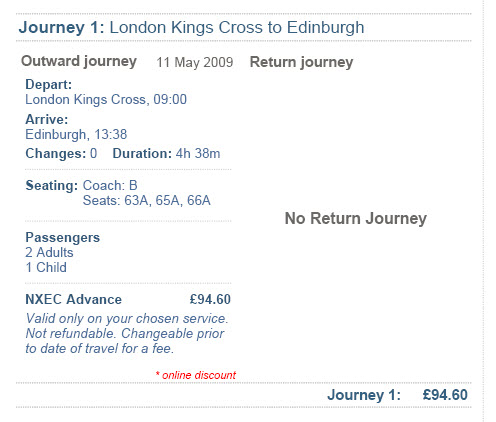Click London Kings Cross, 09:00 departure text
The width and height of the screenshot is (496, 422).
(106, 99)
